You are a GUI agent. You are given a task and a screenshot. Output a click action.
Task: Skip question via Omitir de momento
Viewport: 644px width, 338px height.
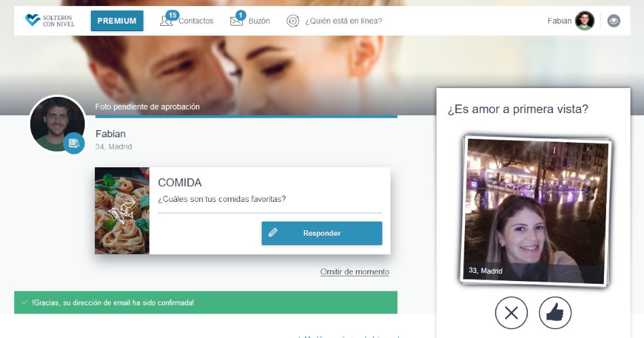point(355,272)
